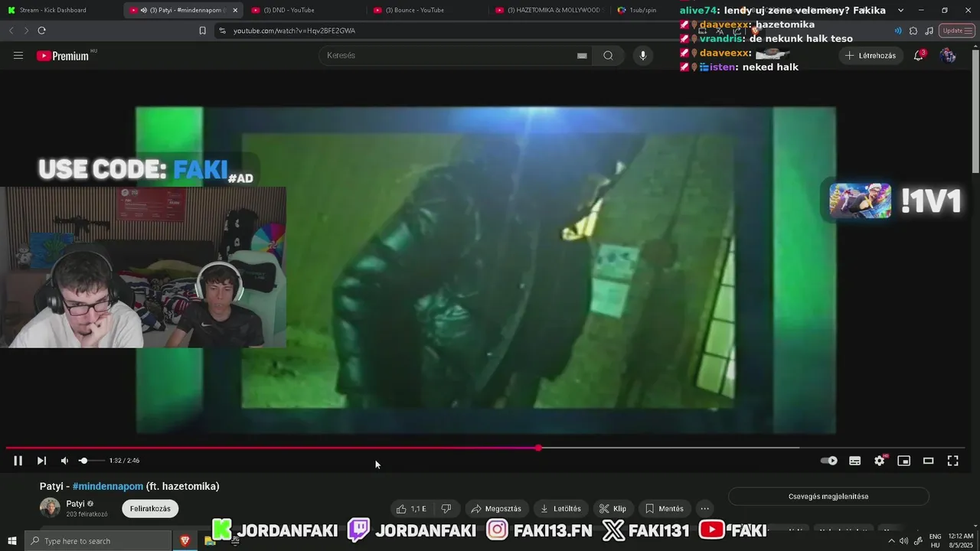Switch to the miniplayer

click(x=903, y=461)
